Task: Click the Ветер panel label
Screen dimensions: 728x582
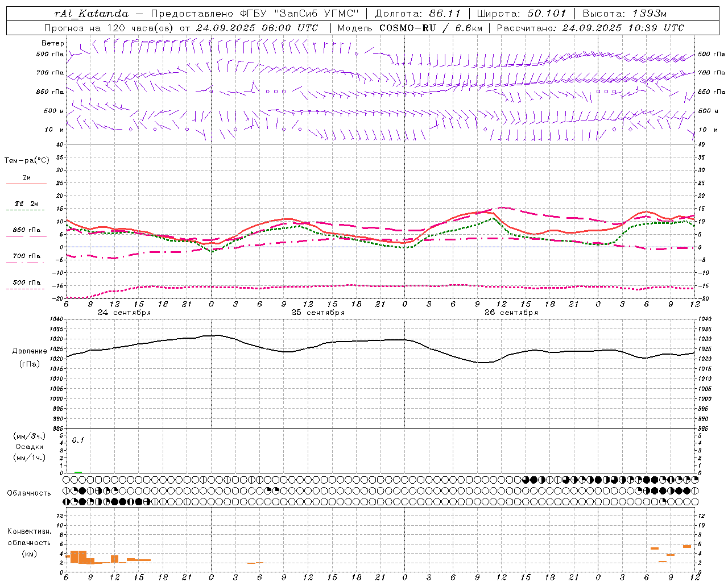Action: (53, 43)
